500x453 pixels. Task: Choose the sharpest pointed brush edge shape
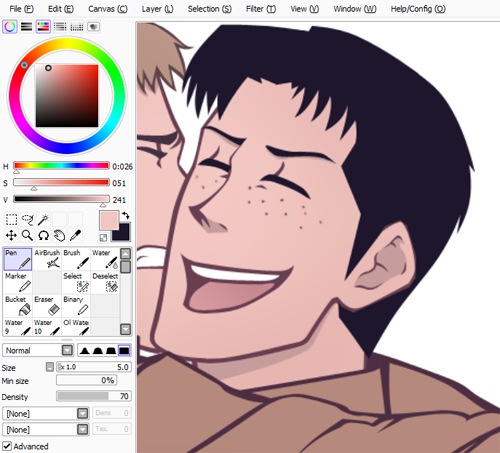pyautogui.click(x=85, y=351)
